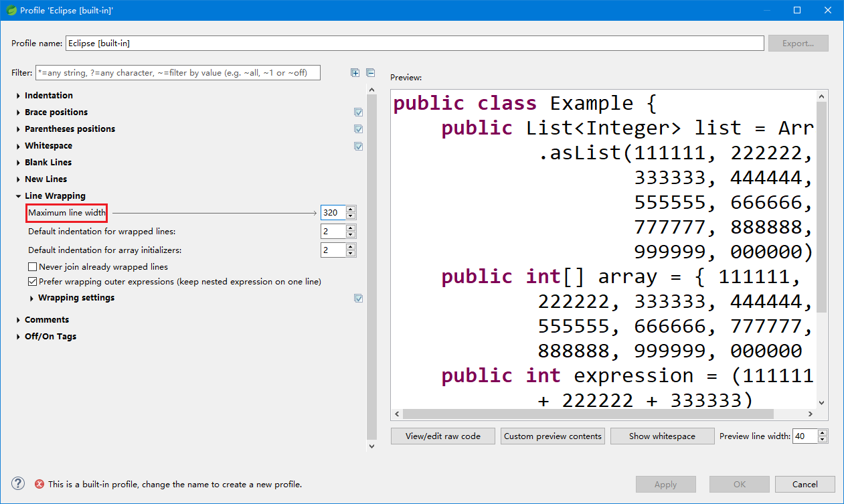Expand the Whitespace section

pos(19,146)
